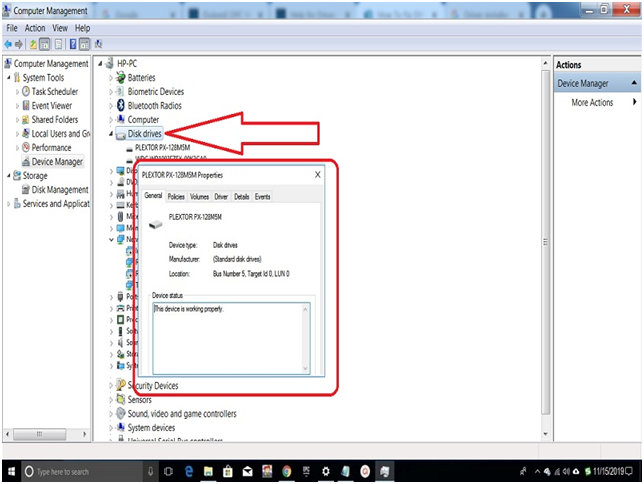This screenshot has height=484, width=644.
Task: Open Microsoft Edge from the taskbar
Action: click(x=189, y=471)
